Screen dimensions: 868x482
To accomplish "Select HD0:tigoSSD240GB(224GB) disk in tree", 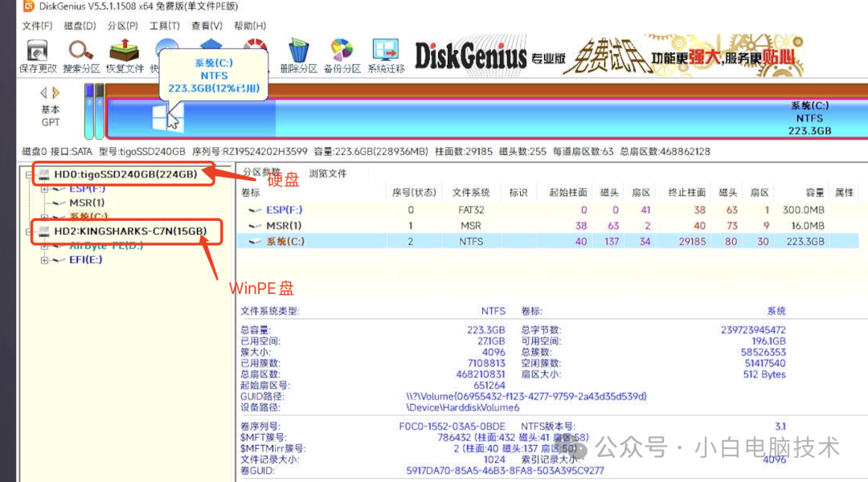I will [125, 174].
